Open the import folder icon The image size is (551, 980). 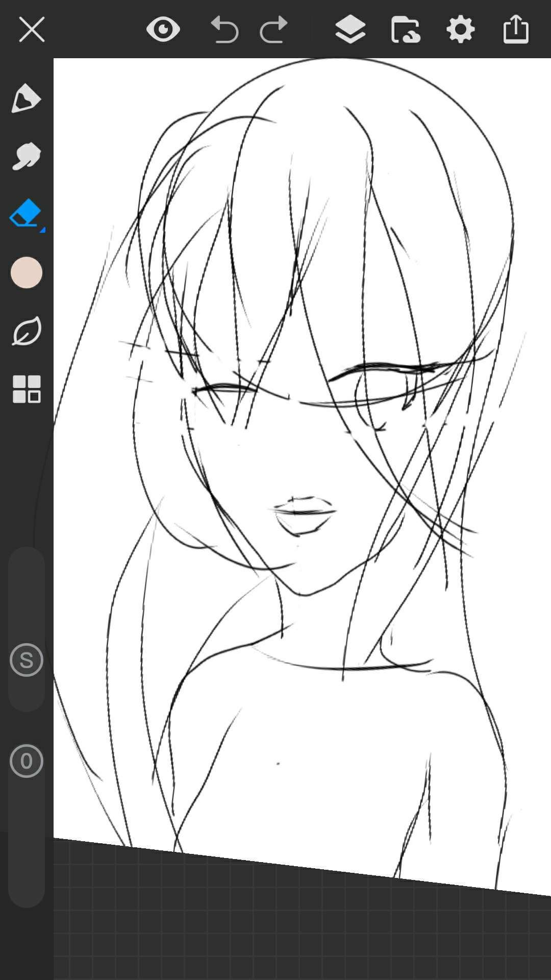(x=406, y=29)
